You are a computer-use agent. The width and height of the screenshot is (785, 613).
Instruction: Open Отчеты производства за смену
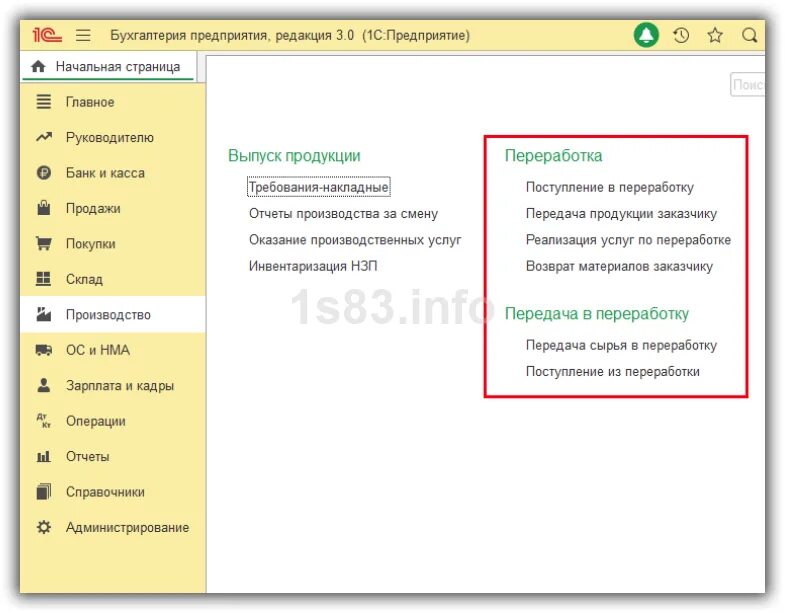[x=343, y=213]
